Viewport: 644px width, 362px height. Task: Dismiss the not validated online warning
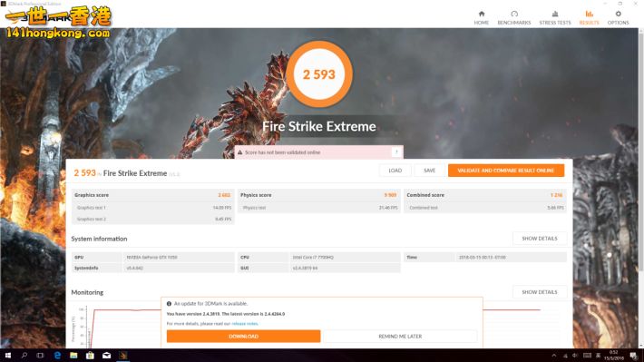(396, 152)
